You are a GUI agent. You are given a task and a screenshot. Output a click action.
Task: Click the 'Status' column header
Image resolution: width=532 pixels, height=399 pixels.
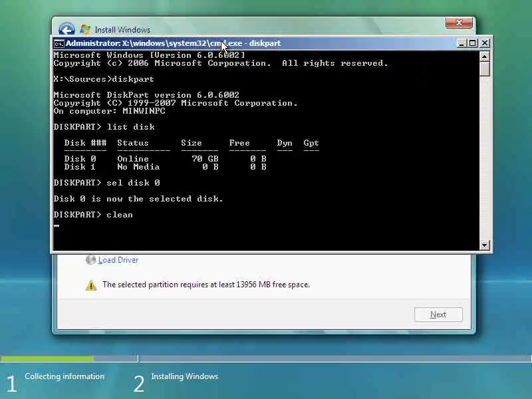133,143
